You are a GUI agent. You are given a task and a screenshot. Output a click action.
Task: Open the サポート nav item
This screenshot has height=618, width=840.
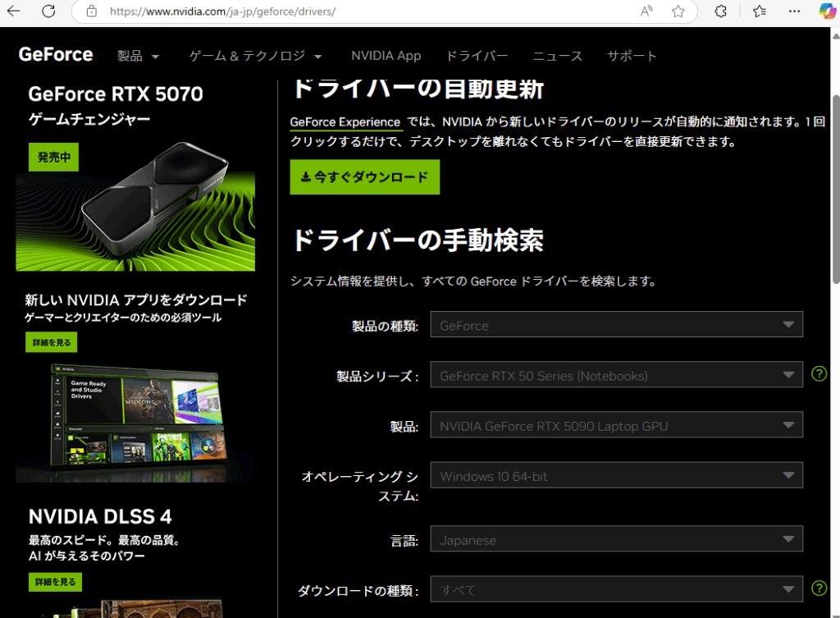[632, 56]
